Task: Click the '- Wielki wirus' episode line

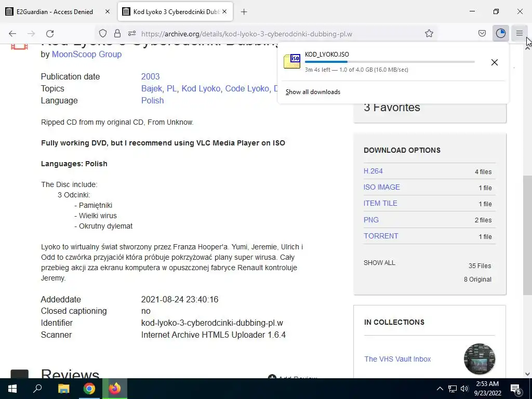Action: click(96, 216)
